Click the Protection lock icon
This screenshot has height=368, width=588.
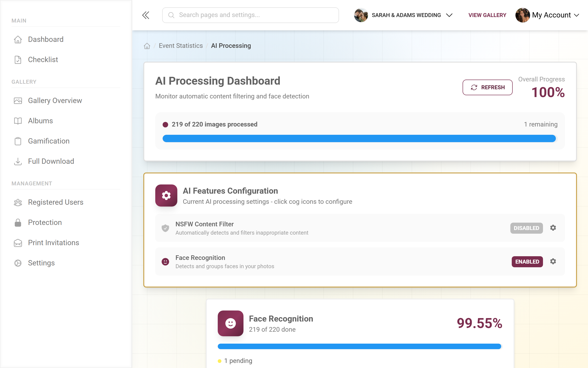tap(18, 222)
